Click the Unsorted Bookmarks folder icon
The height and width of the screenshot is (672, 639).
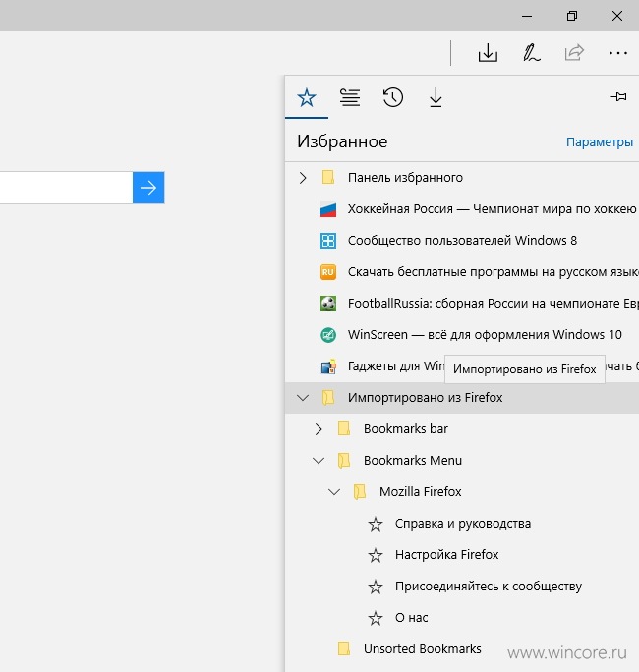click(x=344, y=648)
